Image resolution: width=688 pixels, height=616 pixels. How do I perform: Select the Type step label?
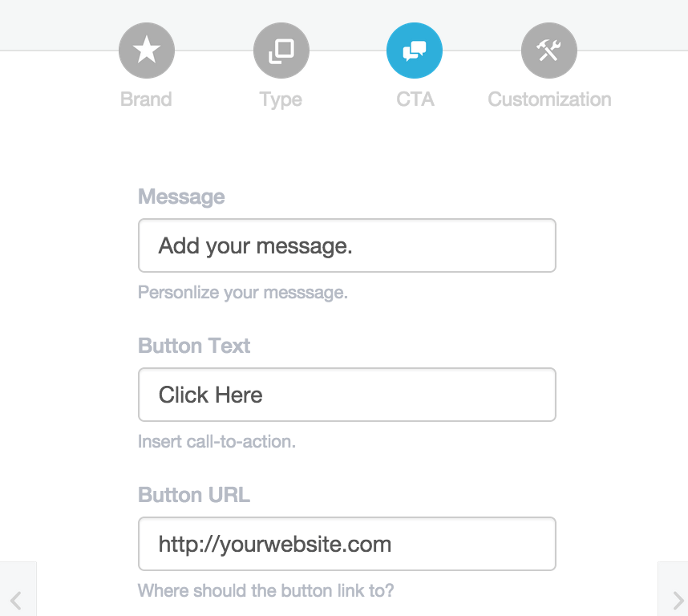click(x=281, y=99)
